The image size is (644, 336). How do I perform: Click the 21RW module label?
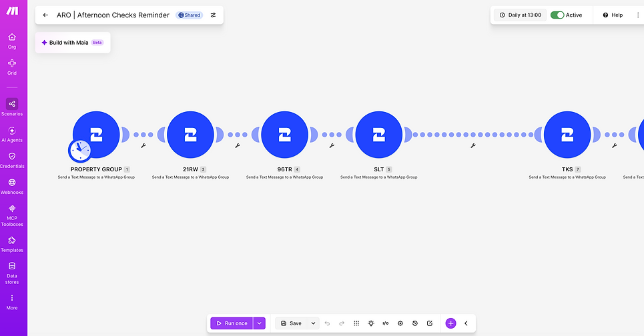tap(191, 169)
